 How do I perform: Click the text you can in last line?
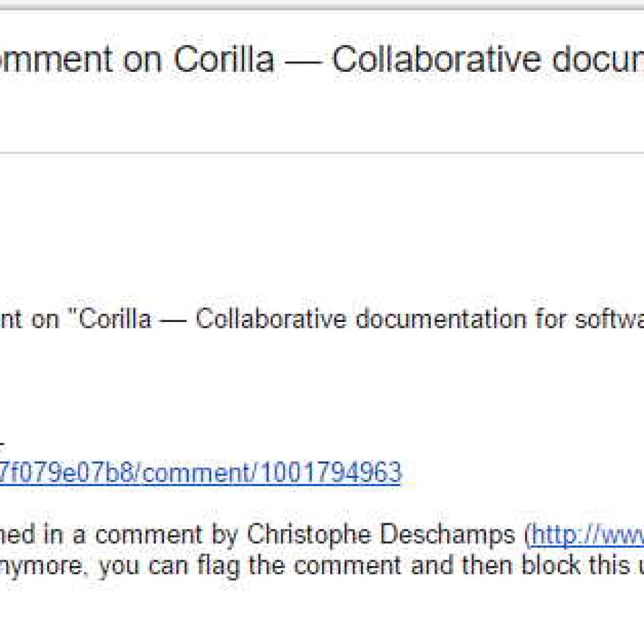coord(144,566)
